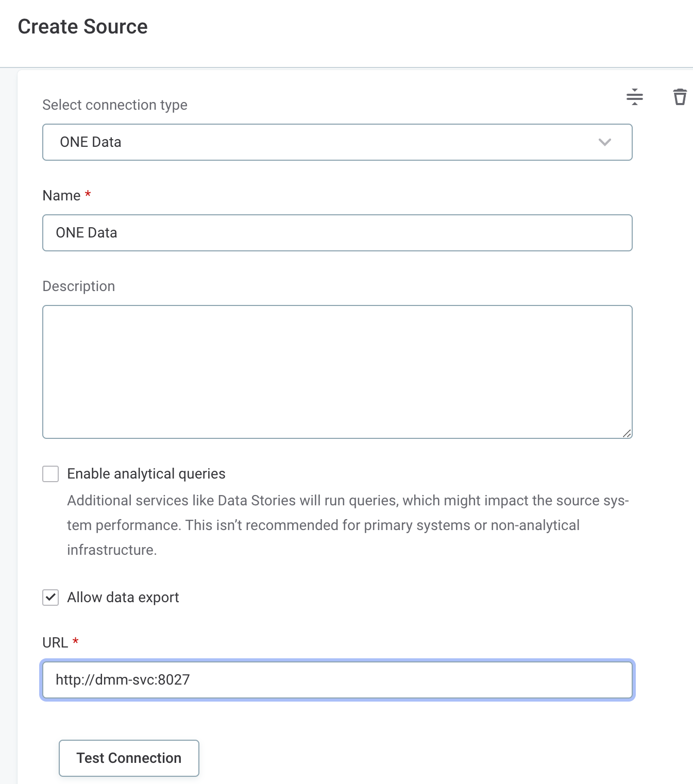Screen dimensions: 693x784
Task: Click the "Enable analytical queries" label text
Action: click(146, 474)
